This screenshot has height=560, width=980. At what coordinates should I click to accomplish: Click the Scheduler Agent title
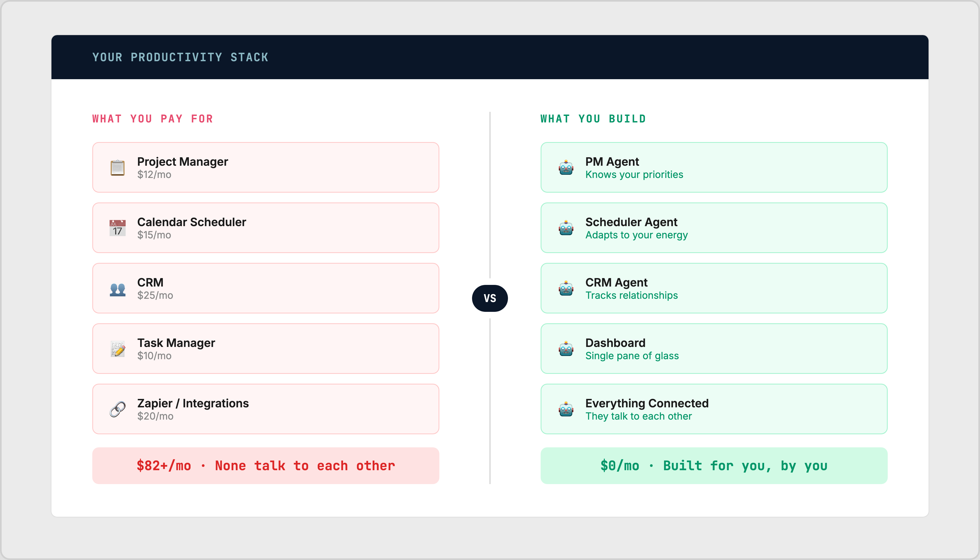pos(631,222)
